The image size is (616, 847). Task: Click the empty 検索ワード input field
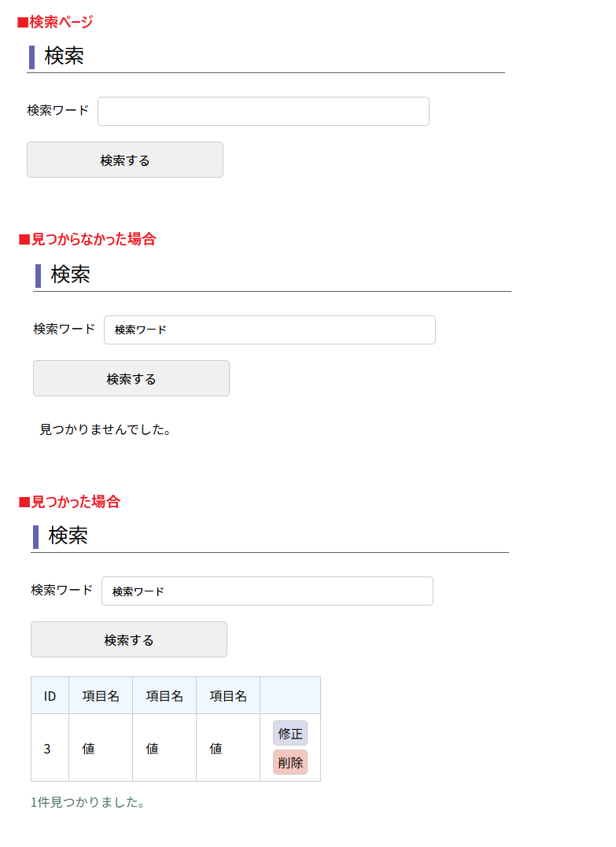263,111
